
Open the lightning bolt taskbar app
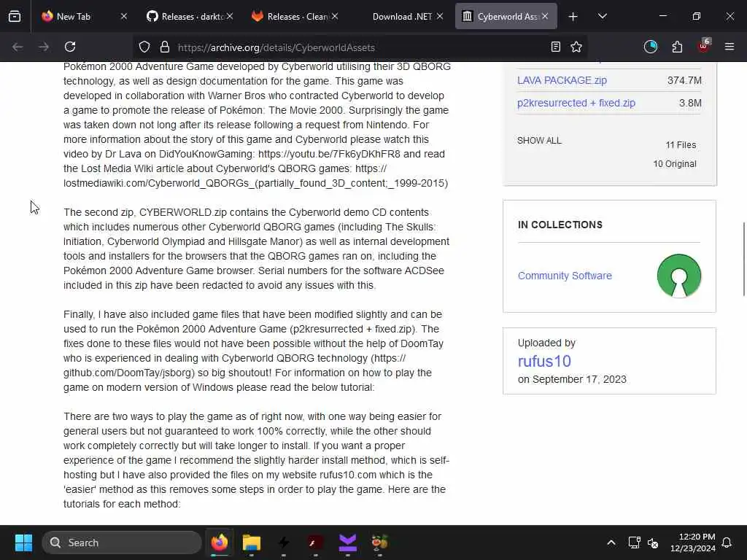[x=284, y=542]
